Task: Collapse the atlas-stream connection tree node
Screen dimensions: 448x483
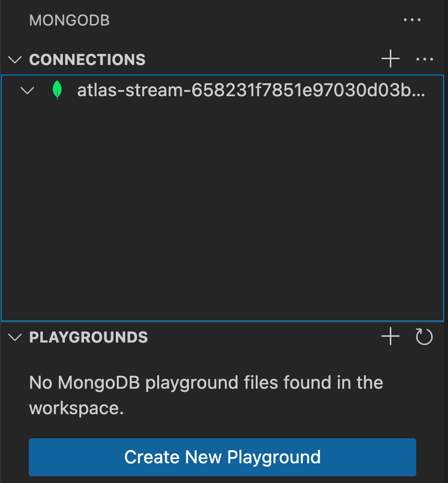Action: point(28,90)
